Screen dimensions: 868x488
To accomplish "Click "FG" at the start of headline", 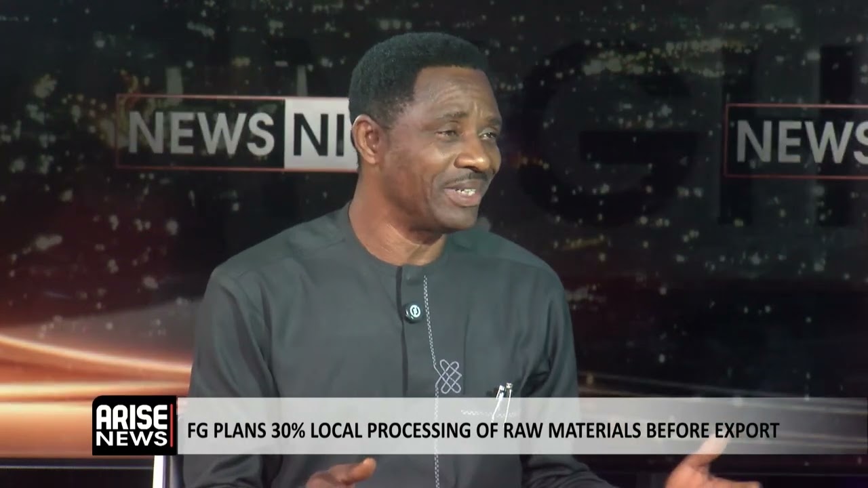I will point(199,430).
